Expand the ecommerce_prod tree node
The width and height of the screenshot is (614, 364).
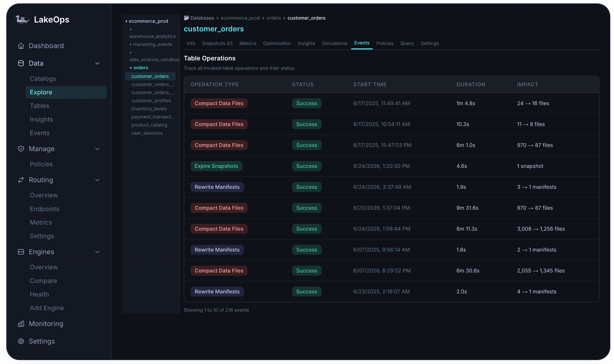pyautogui.click(x=126, y=21)
